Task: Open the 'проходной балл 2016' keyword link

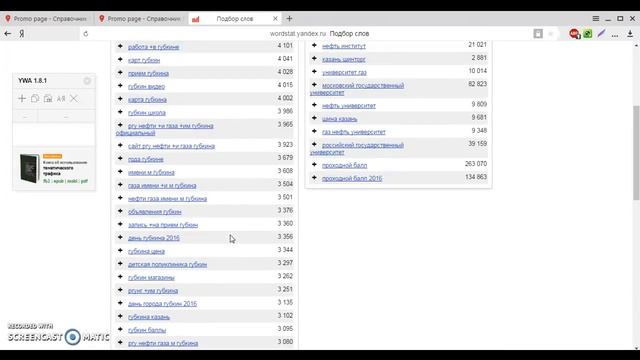Action: click(x=352, y=178)
